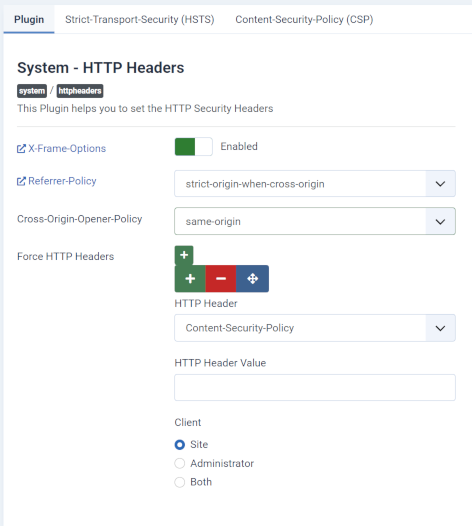Screen dimensions: 472x526
Task: Click the 'System - HTTP Headers' heading
Action: (101, 68)
